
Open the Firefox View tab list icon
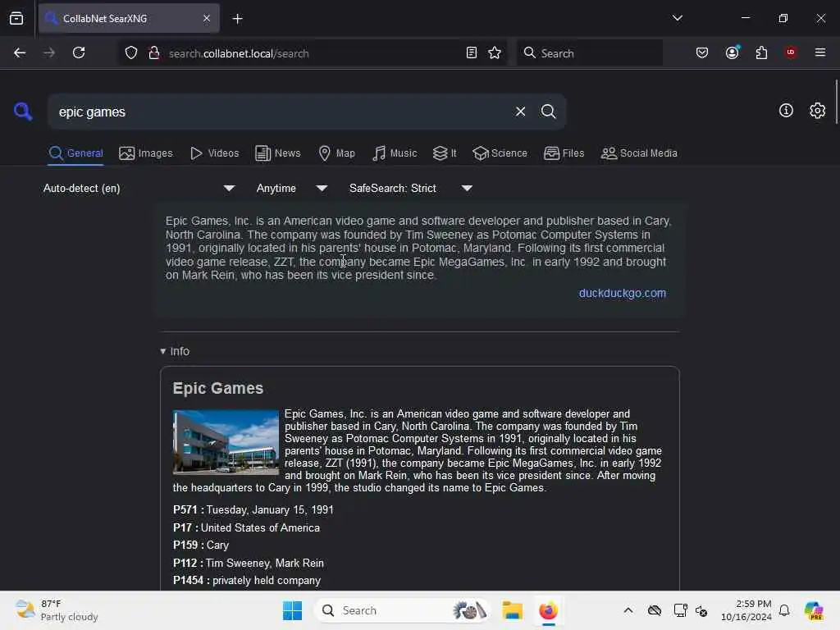(x=16, y=19)
